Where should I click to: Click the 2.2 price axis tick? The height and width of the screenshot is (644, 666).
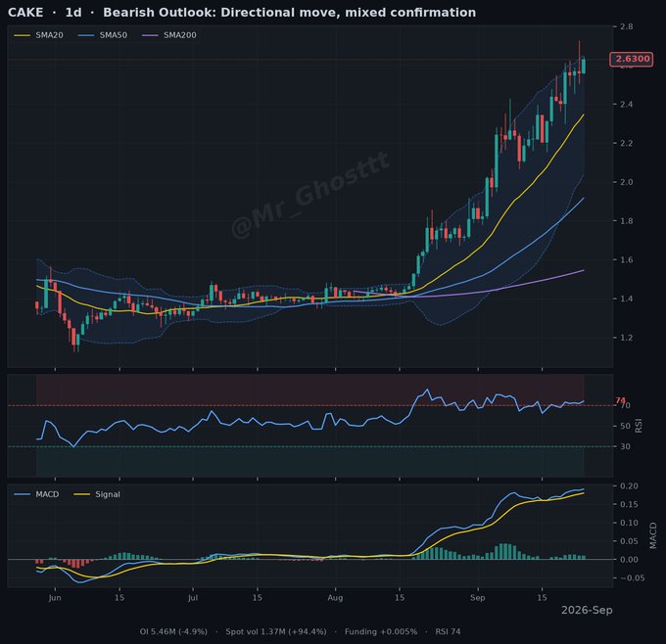(626, 143)
